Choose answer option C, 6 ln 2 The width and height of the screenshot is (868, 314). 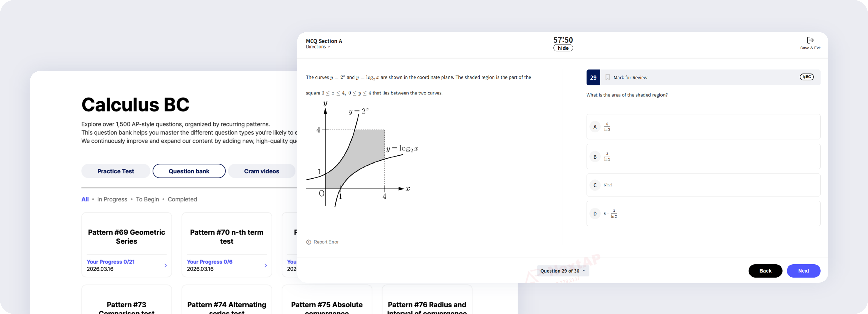(x=595, y=185)
